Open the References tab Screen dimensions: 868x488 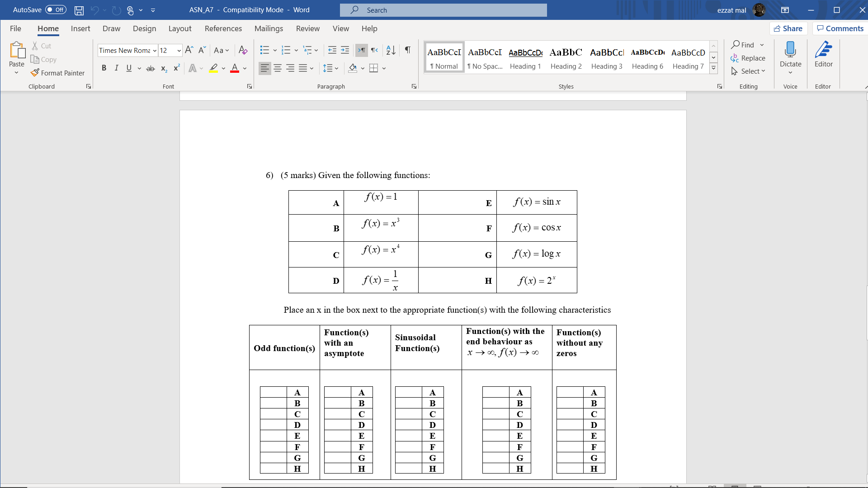(223, 28)
